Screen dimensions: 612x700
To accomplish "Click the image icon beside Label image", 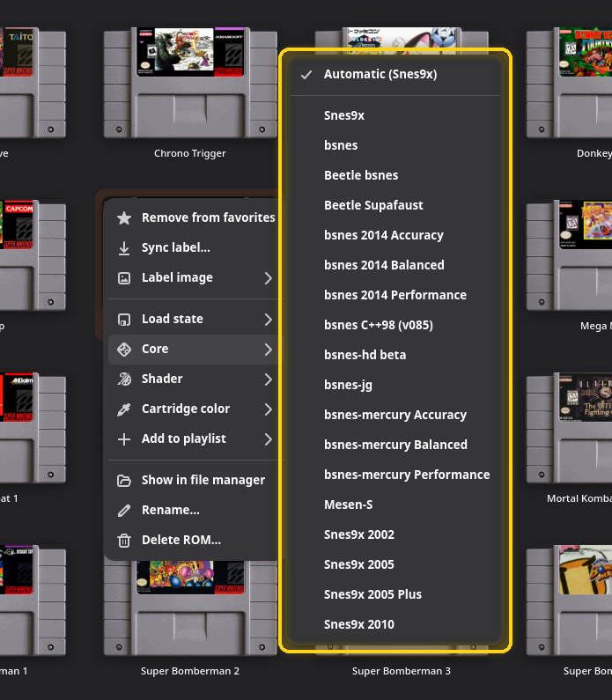I will [x=124, y=278].
